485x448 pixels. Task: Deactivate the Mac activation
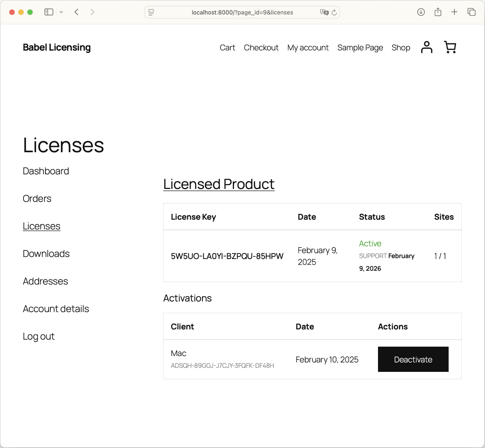click(413, 359)
